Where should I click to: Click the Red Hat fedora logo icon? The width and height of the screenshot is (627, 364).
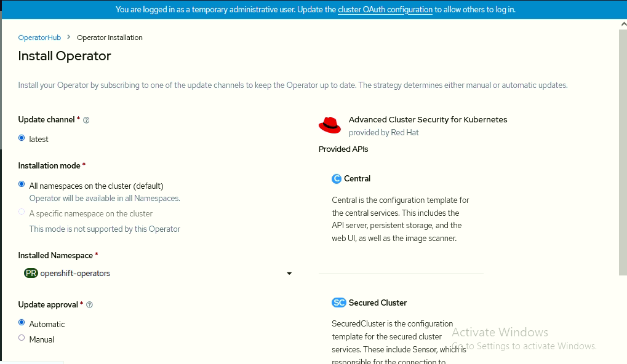tap(330, 125)
